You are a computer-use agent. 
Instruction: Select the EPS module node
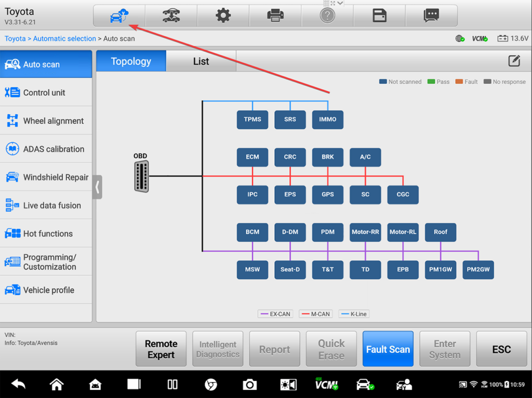(290, 195)
